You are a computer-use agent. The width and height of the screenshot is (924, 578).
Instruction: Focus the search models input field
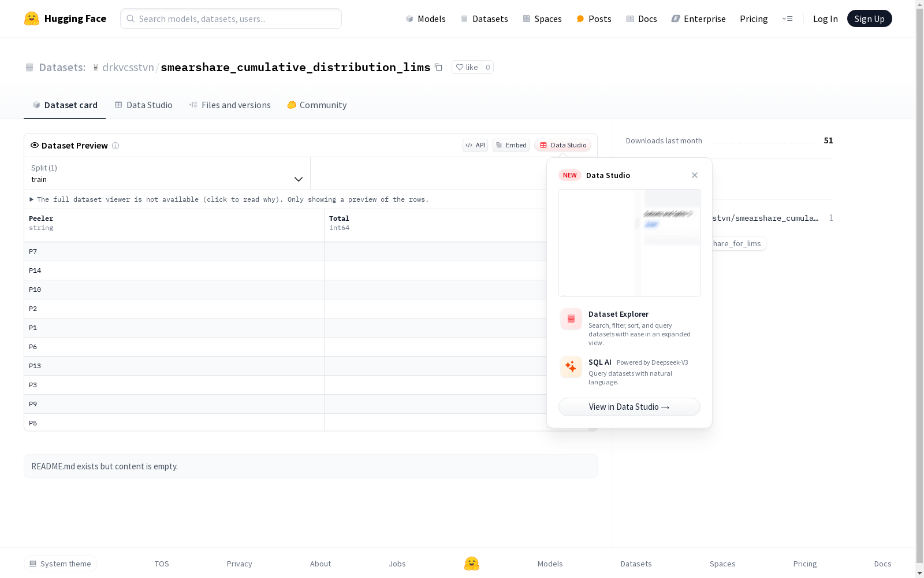(231, 18)
